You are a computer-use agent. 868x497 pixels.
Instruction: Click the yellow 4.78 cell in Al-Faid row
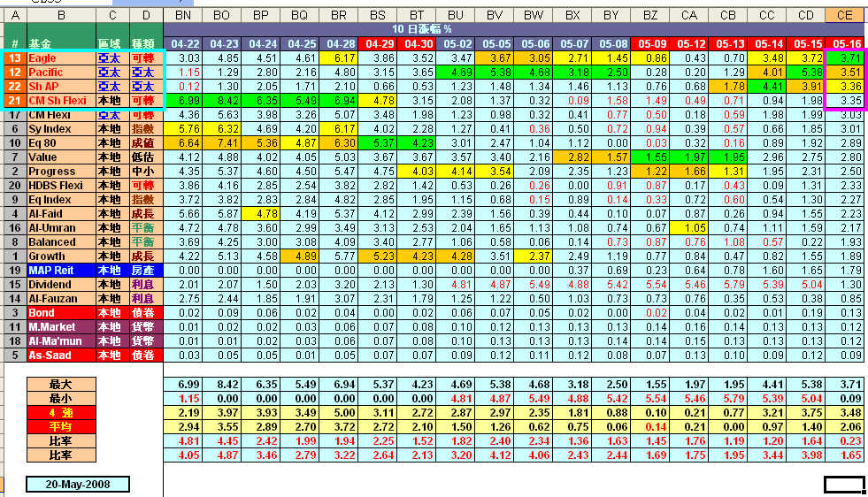(x=261, y=214)
